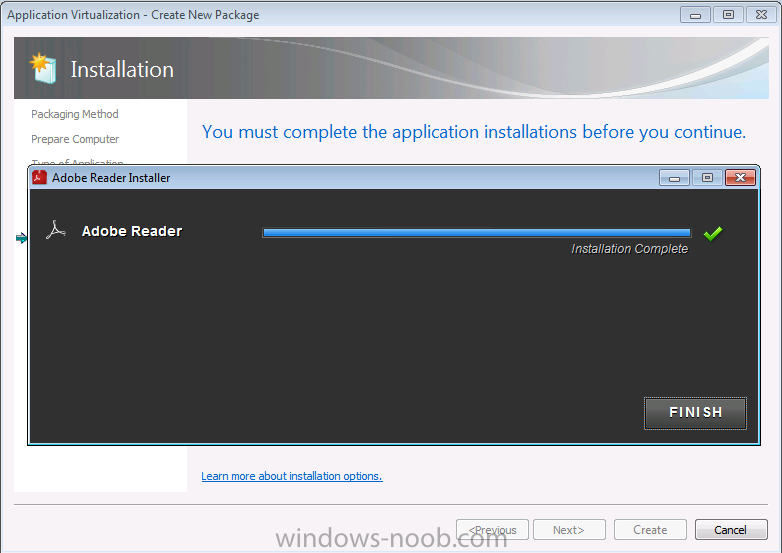The width and height of the screenshot is (782, 553).
Task: Click the Installation wizard package icon
Action: click(43, 68)
